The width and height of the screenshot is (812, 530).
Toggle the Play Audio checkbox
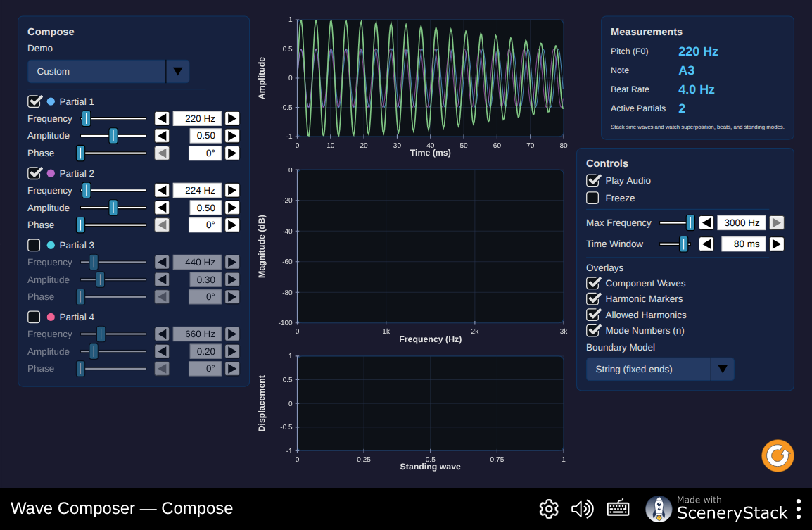click(593, 180)
